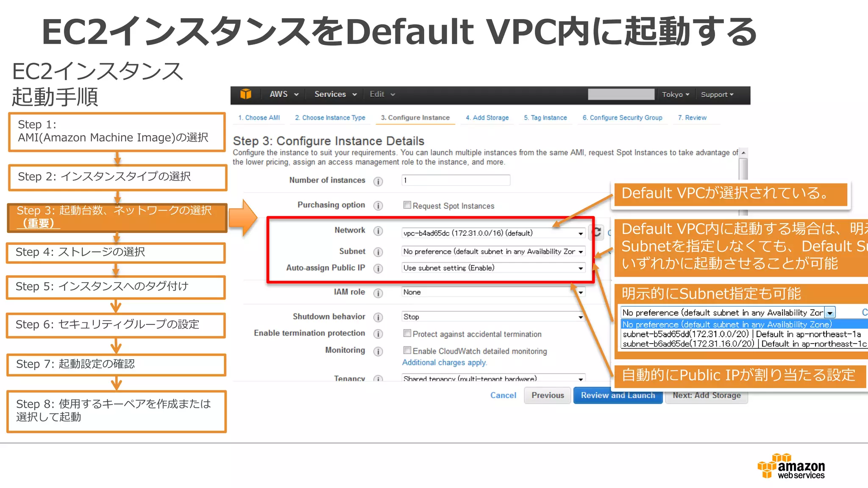Click Next: Add Storage button
The image size is (868, 488).
pos(707,395)
